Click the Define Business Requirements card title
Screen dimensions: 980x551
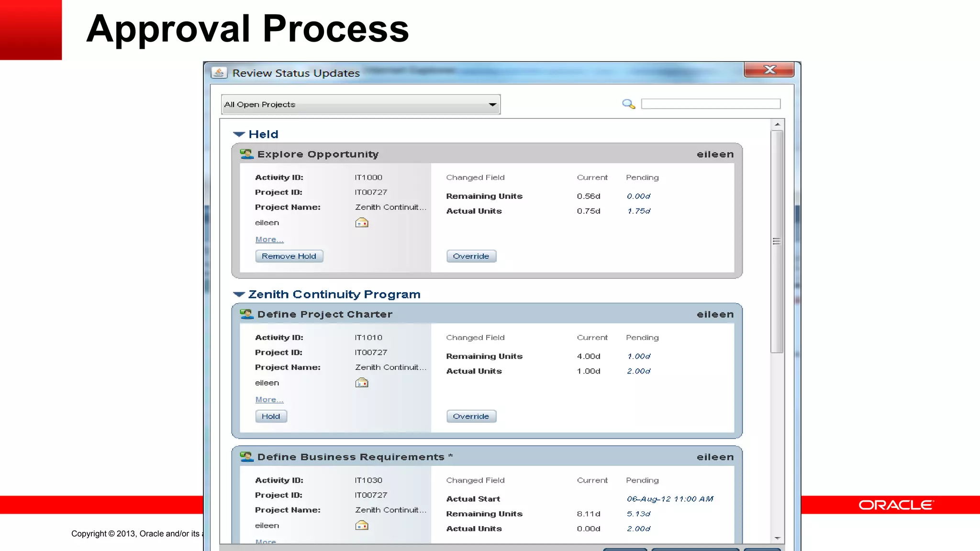point(355,457)
